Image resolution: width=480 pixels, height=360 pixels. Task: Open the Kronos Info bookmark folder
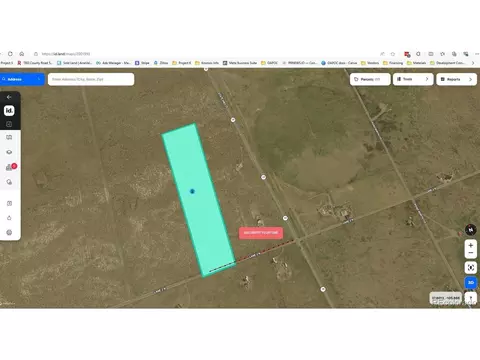tap(207, 63)
